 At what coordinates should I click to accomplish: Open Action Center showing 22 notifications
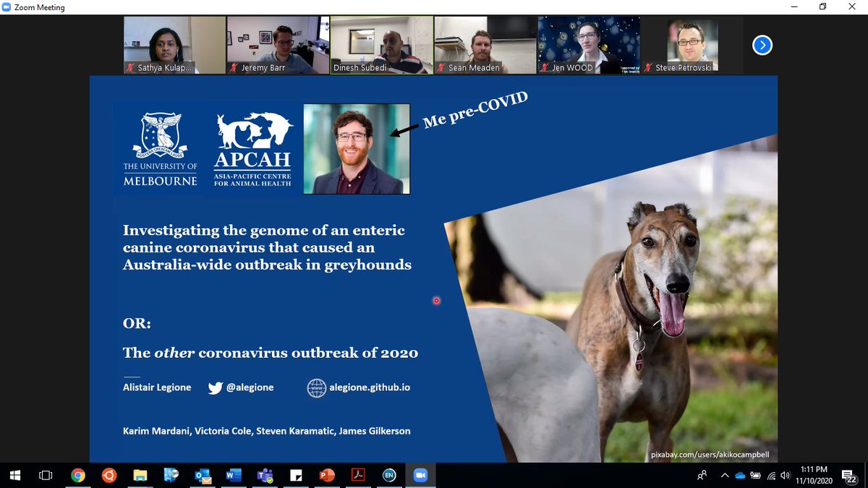pyautogui.click(x=849, y=476)
